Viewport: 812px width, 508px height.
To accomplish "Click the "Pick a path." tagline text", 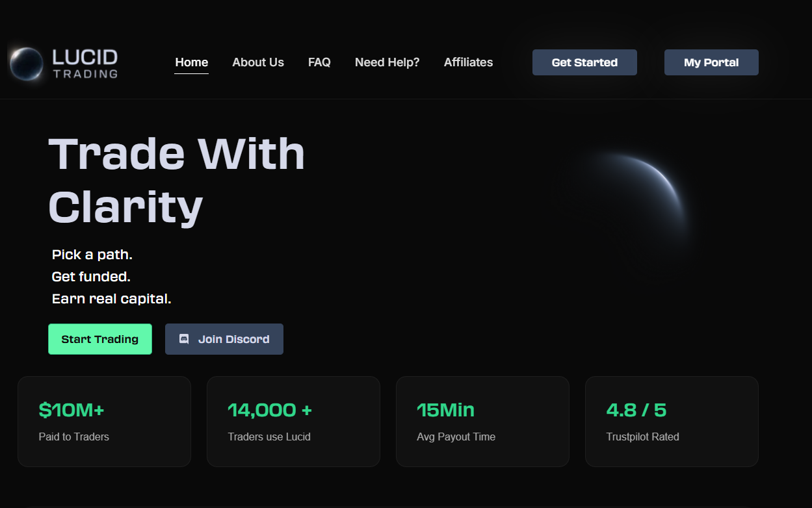I will pos(92,255).
